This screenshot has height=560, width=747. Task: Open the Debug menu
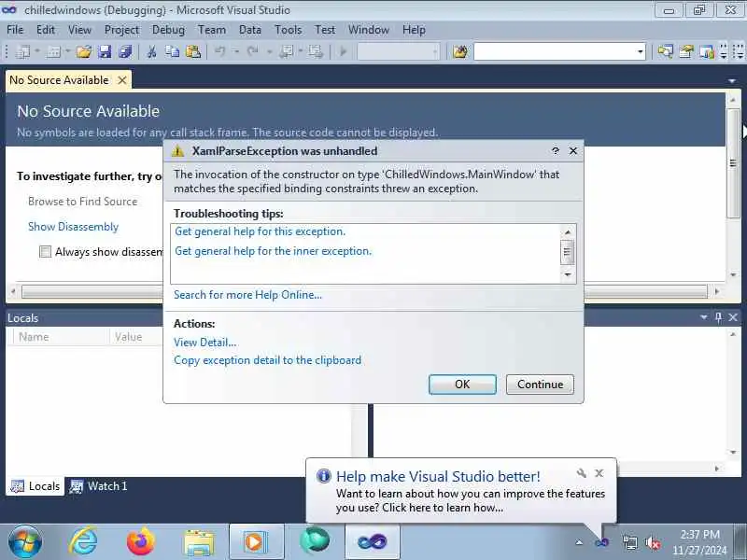click(x=168, y=30)
